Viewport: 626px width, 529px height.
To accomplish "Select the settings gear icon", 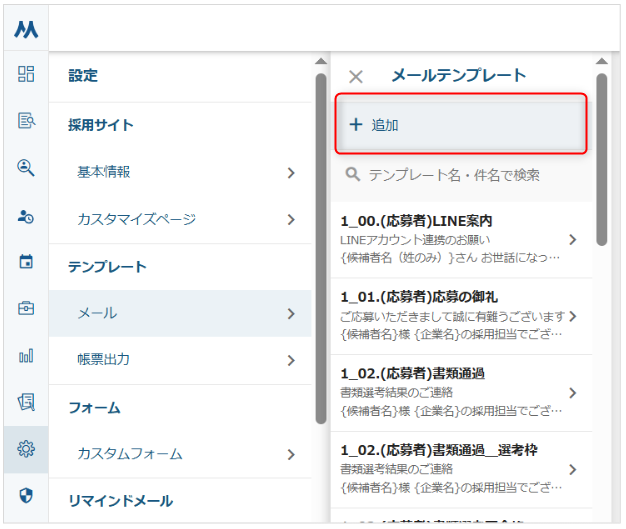I will (26, 449).
